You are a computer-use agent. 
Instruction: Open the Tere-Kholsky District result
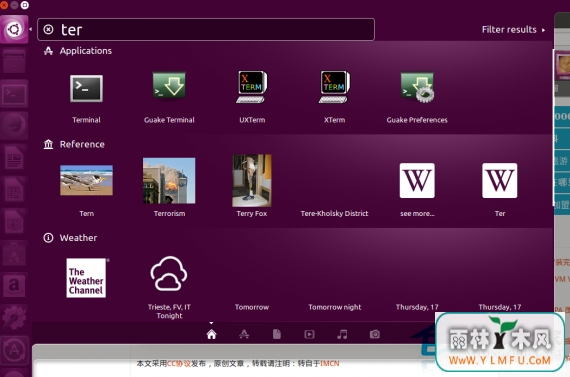coord(334,213)
